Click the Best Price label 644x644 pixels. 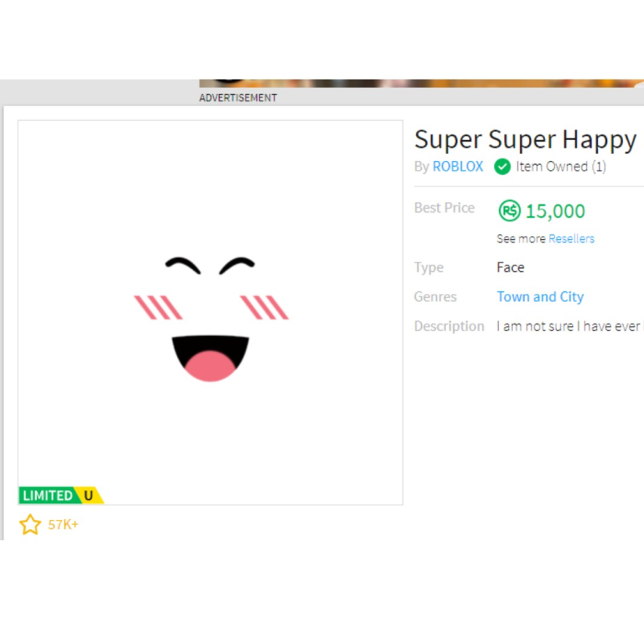coord(444,208)
